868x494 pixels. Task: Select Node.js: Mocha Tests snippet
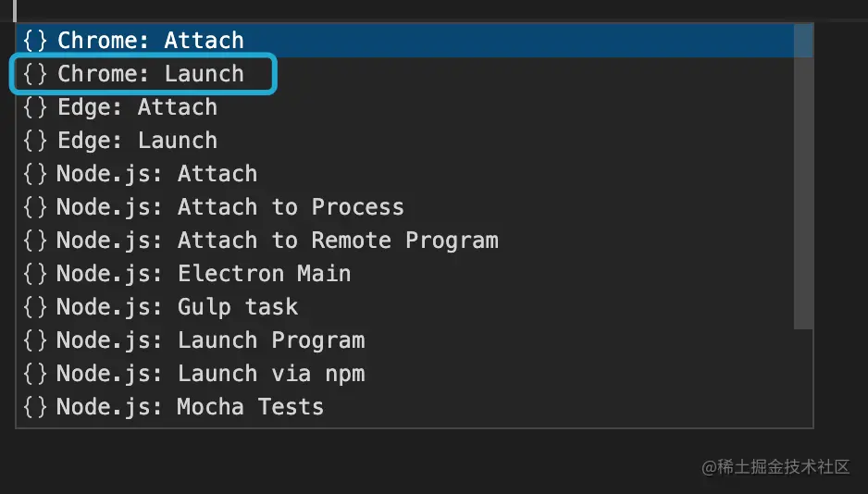[190, 407]
